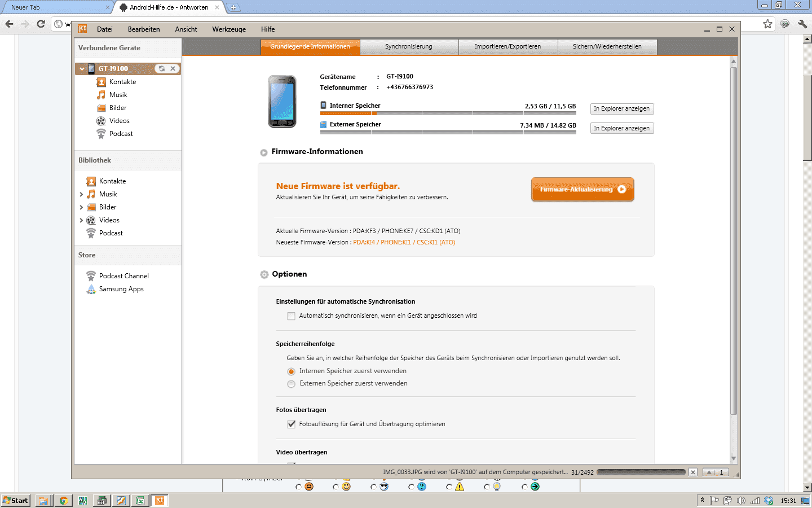The height and width of the screenshot is (508, 812).
Task: Collapse the GT-I9100 device tree
Action: (82, 69)
